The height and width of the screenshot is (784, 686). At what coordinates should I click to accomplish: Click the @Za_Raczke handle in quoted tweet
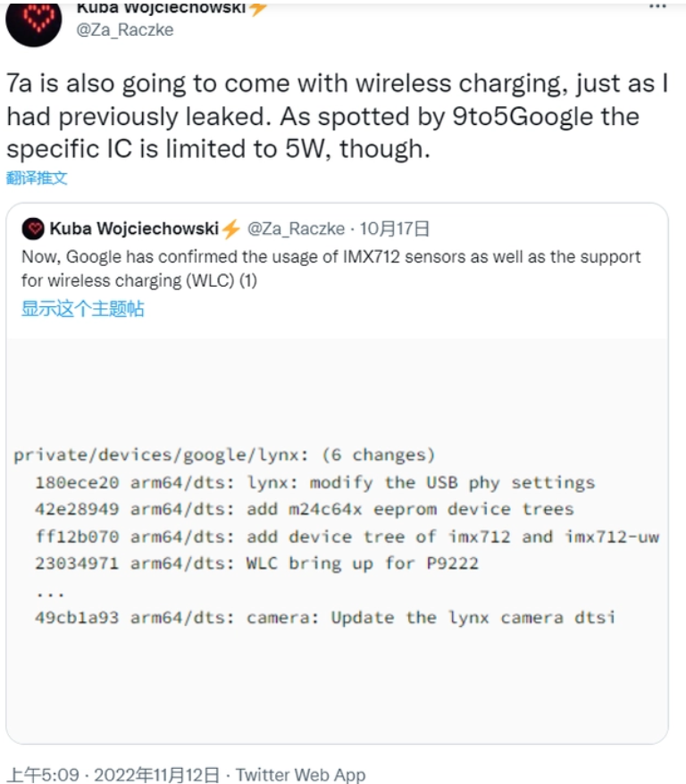click(296, 229)
